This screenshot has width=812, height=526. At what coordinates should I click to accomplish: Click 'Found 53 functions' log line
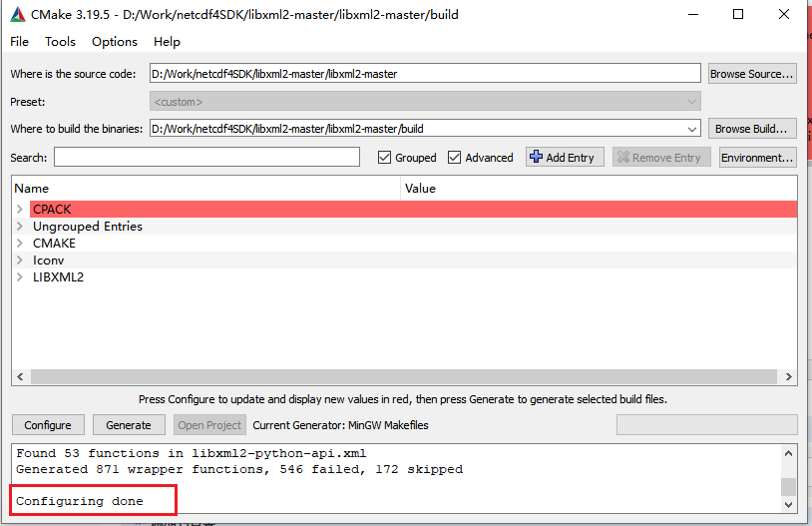192,453
